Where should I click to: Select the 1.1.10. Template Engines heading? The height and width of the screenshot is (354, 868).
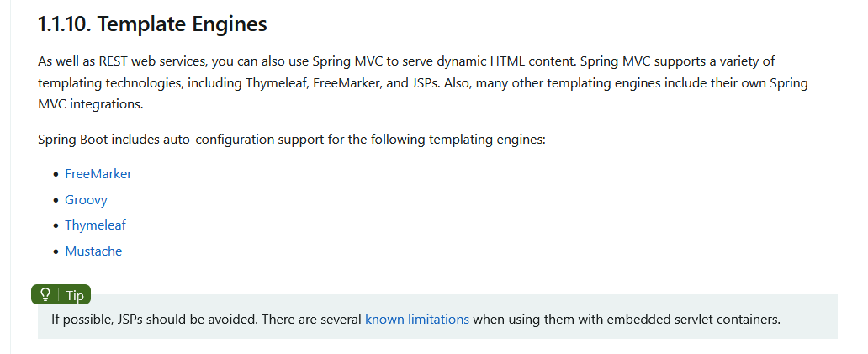152,24
